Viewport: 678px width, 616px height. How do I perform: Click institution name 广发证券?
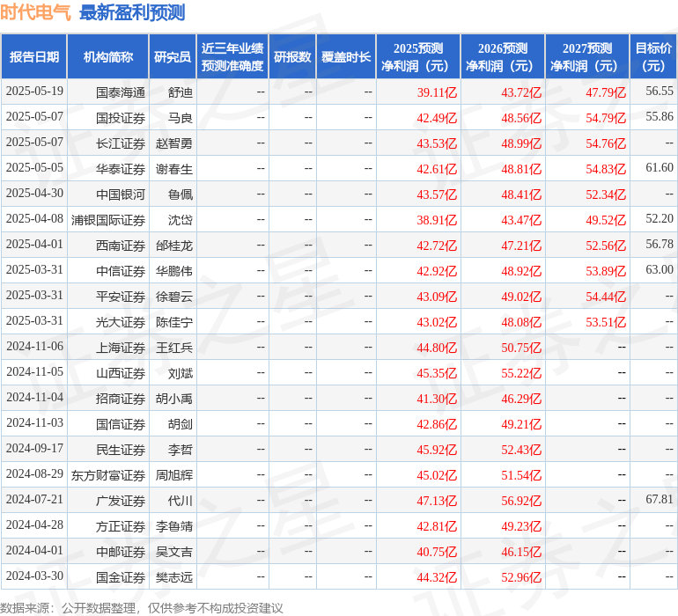click(121, 501)
